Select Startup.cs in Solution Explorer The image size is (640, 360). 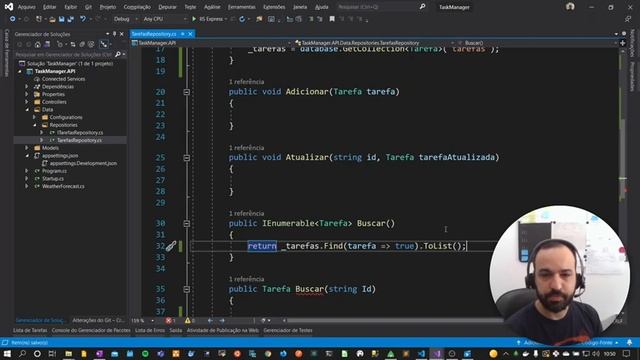point(53,178)
